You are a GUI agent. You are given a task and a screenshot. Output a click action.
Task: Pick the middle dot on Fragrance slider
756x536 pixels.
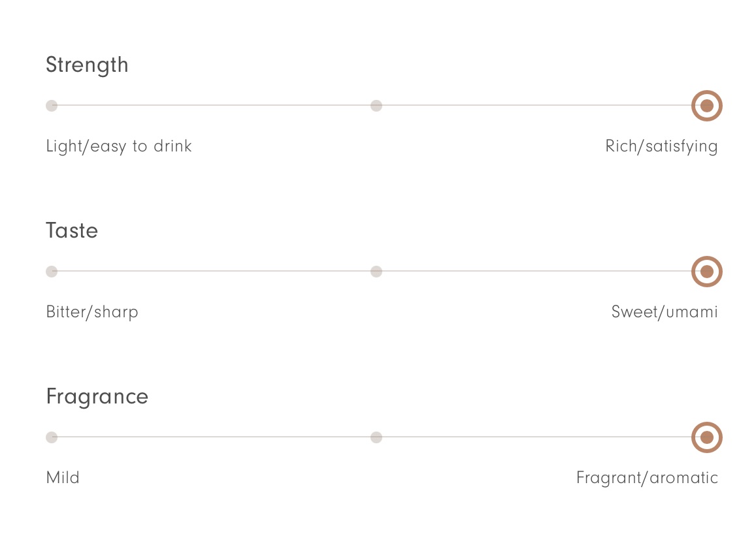(x=376, y=437)
